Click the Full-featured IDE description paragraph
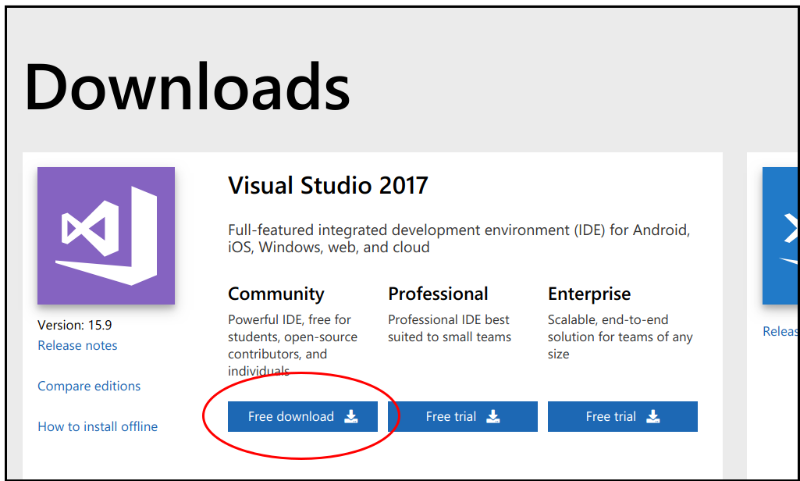Screen dimensions: 800x481 (x=459, y=238)
